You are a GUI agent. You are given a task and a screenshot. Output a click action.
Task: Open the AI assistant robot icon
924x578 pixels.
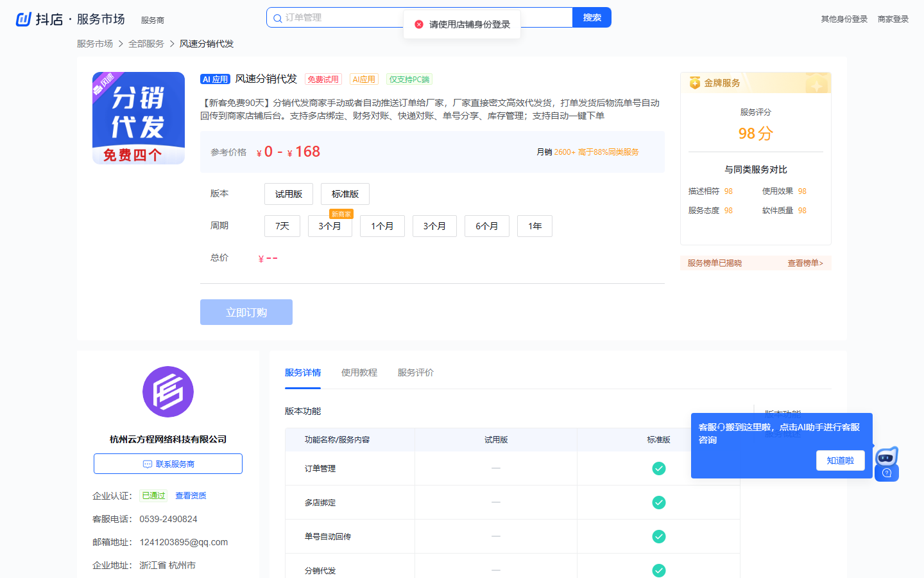click(x=887, y=457)
